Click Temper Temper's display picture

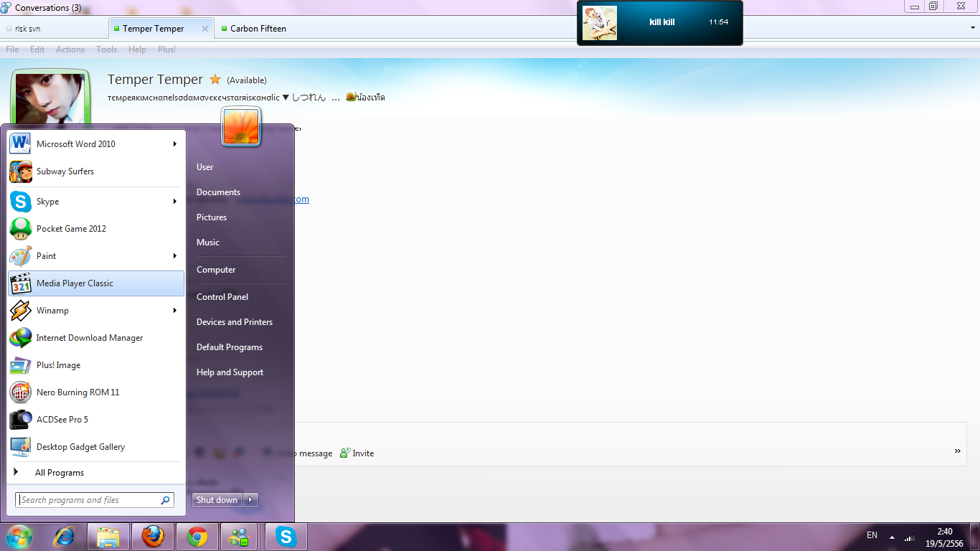(52, 99)
